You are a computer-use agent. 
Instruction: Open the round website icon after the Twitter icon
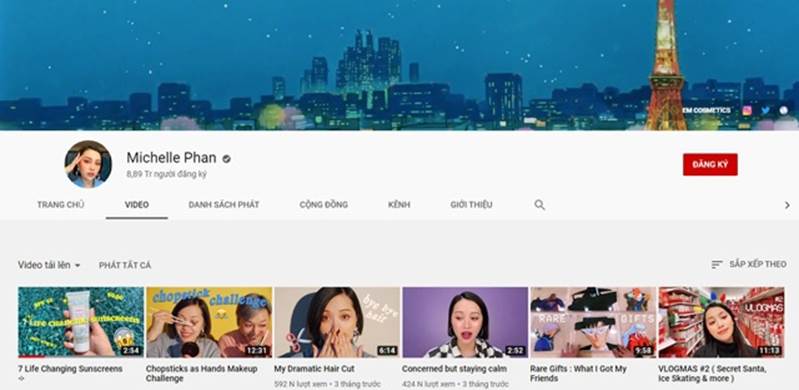coord(784,110)
